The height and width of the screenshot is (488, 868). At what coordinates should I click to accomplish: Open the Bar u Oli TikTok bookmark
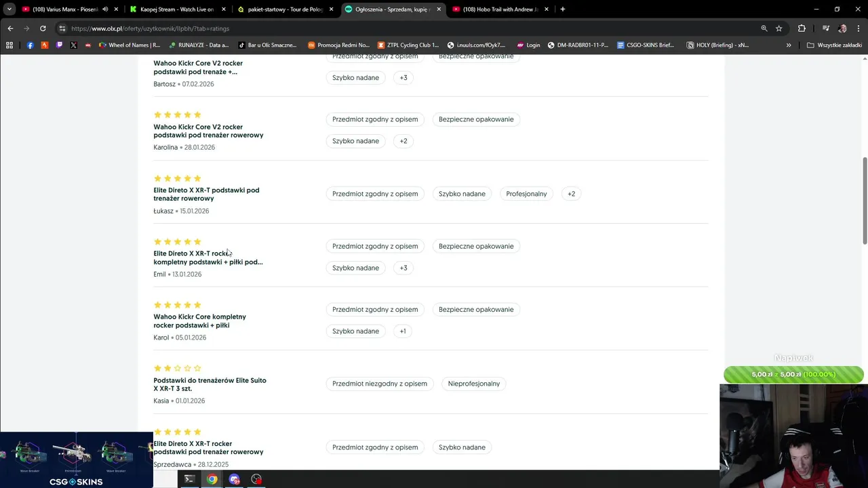click(267, 45)
